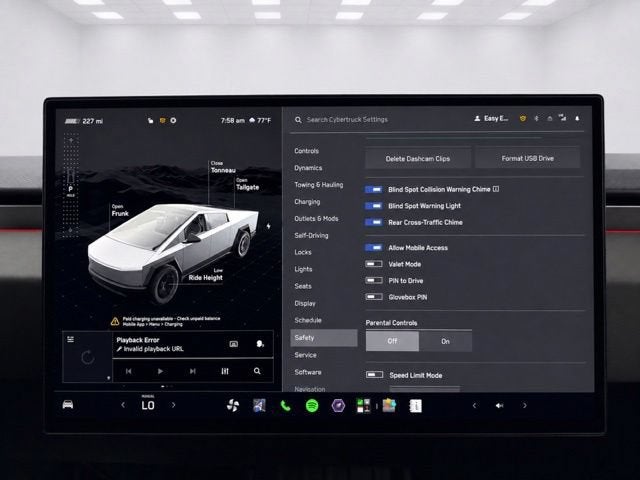Disable Blind Spot Warning Light
The height and width of the screenshot is (480, 640).
(x=373, y=206)
